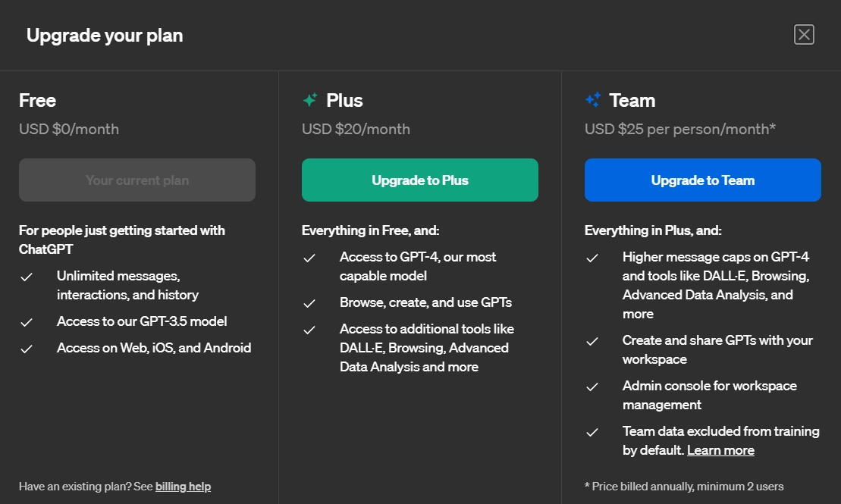Viewport: 841px width, 504px height.
Task: Click the Unlimited messages, interactions, and history text
Action: (x=127, y=285)
